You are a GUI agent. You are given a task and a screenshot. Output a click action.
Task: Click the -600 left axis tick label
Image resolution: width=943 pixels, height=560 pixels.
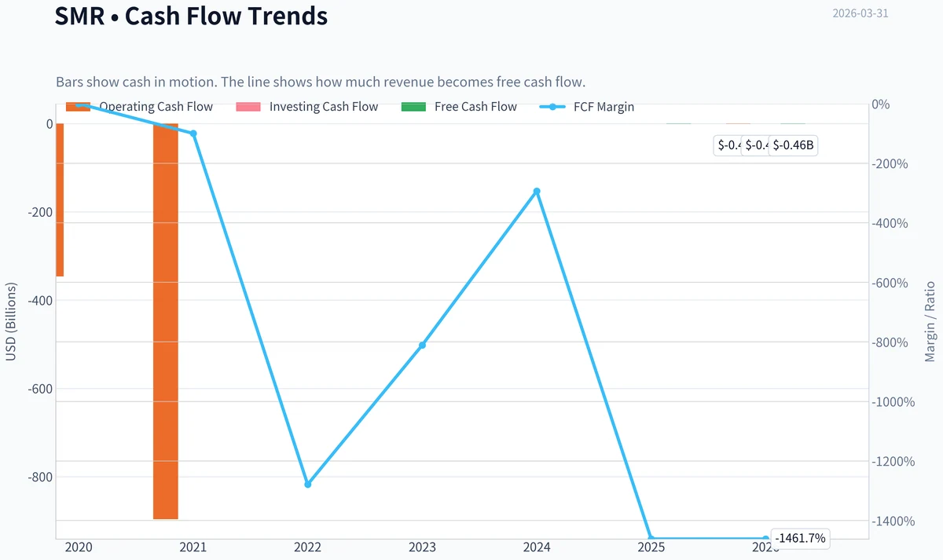(x=39, y=389)
